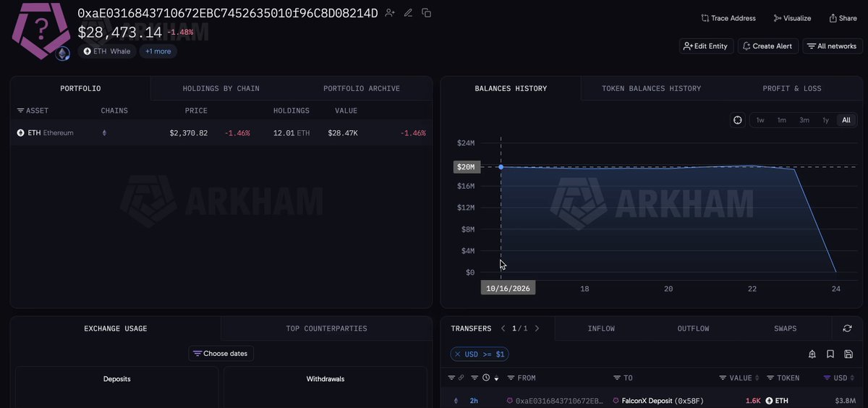Click the $28.47K value cell

[343, 133]
